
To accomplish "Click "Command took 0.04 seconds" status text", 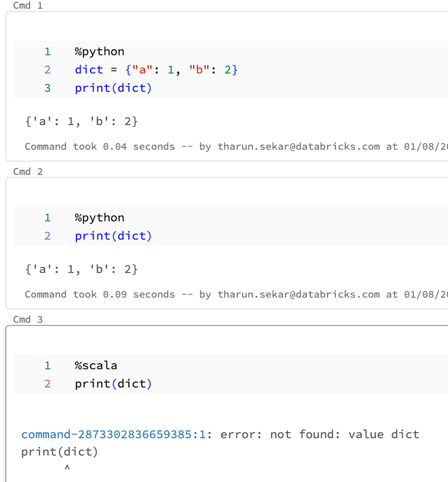I will point(99,146).
